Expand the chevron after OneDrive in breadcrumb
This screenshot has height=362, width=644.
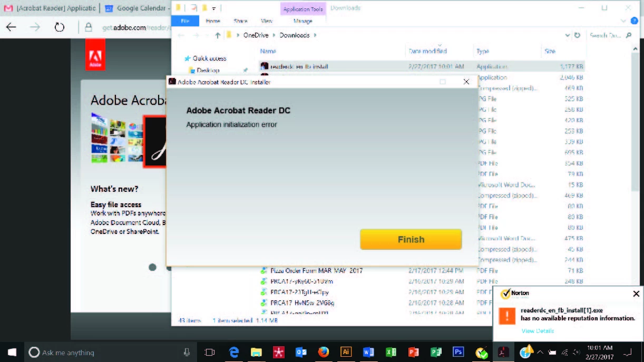coord(274,35)
